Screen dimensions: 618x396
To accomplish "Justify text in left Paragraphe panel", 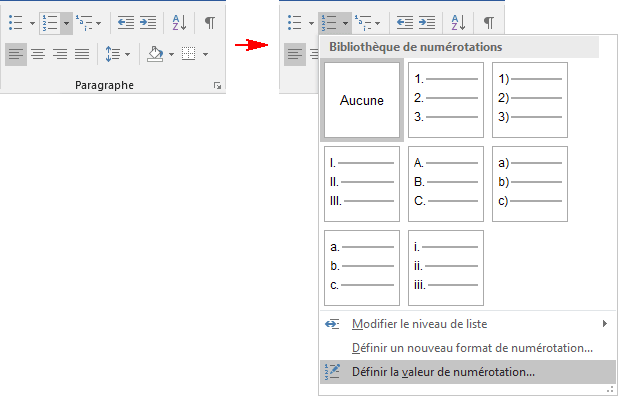I will click(x=82, y=54).
